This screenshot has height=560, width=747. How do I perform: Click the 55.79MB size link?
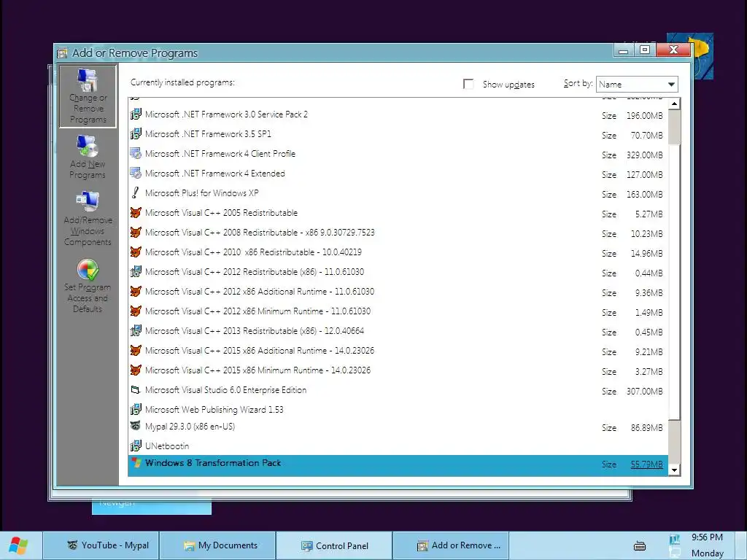coord(646,464)
